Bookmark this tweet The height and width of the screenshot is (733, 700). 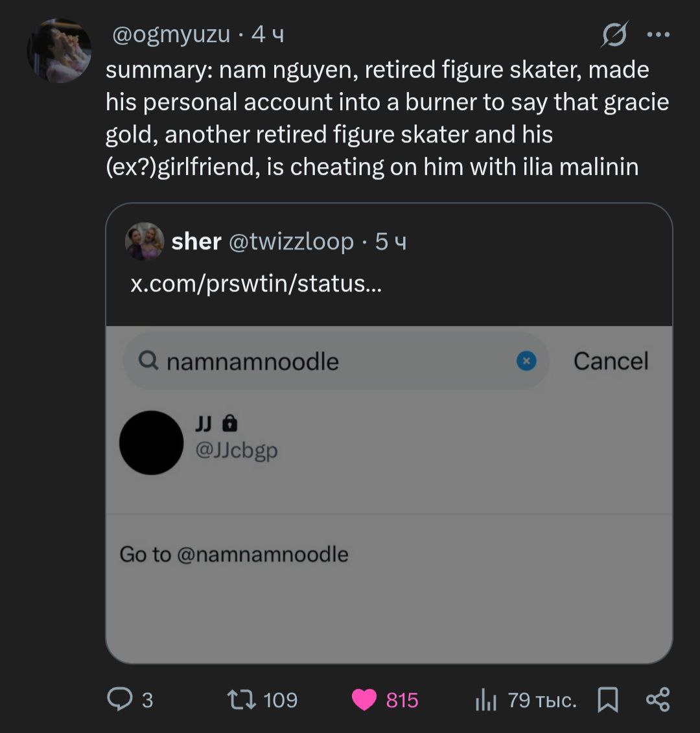607,700
